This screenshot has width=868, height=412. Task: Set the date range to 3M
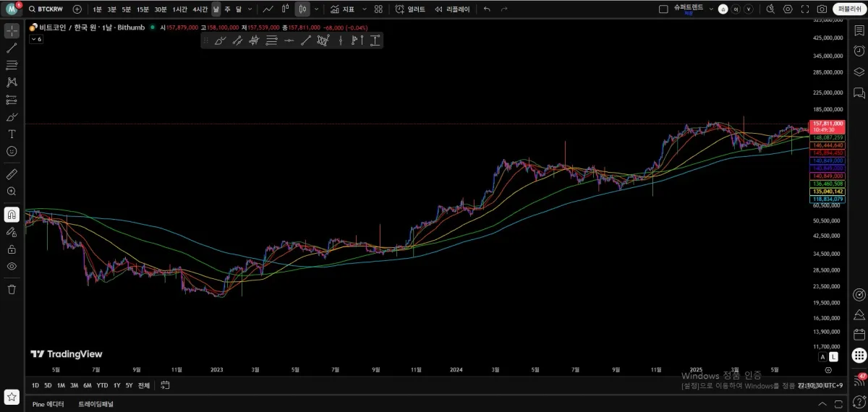pos(74,385)
